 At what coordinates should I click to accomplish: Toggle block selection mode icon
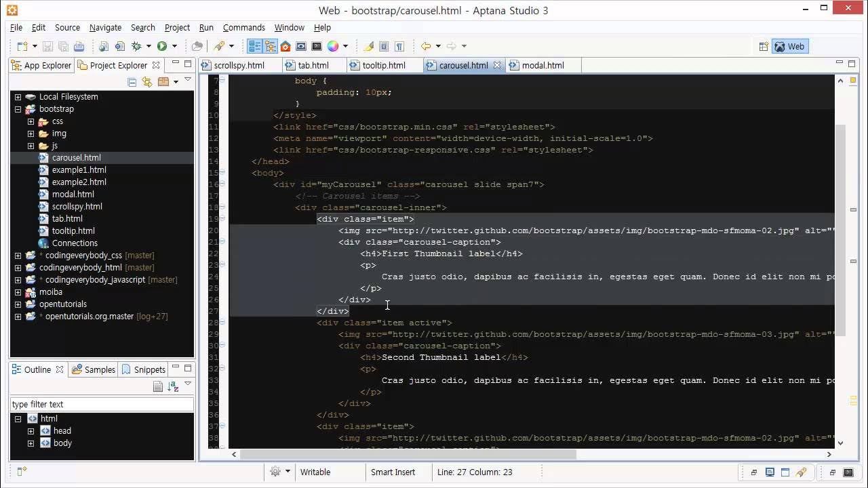pyautogui.click(x=384, y=46)
